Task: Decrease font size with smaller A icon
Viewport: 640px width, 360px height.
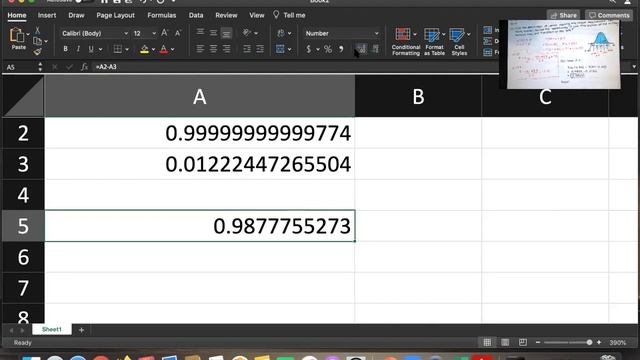Action: pos(178,33)
